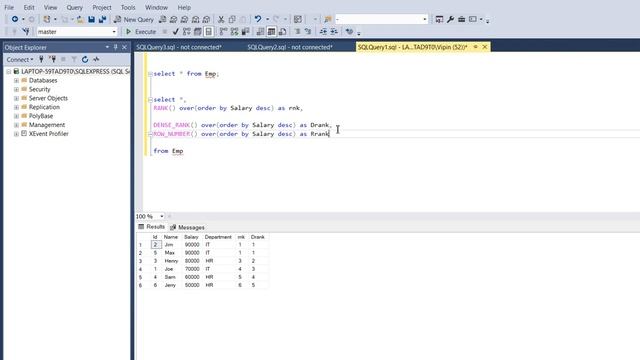Click the Results to Text icon
The height and width of the screenshot is (360, 640).
pyautogui.click(x=260, y=31)
